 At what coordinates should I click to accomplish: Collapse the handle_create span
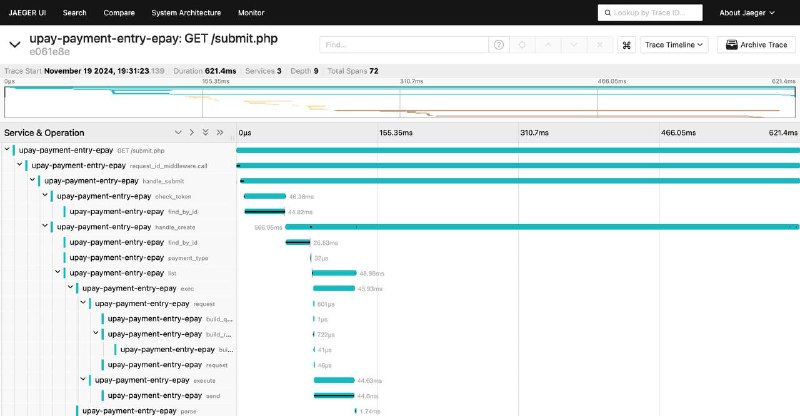45,226
